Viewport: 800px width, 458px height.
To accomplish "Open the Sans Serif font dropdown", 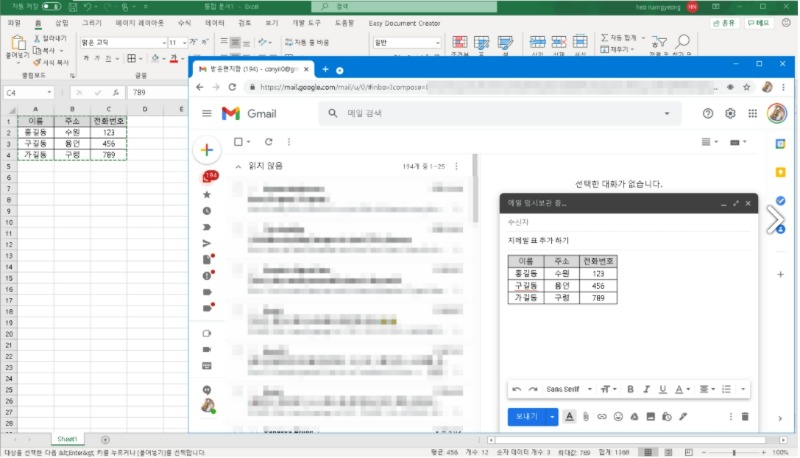I will pyautogui.click(x=566, y=389).
